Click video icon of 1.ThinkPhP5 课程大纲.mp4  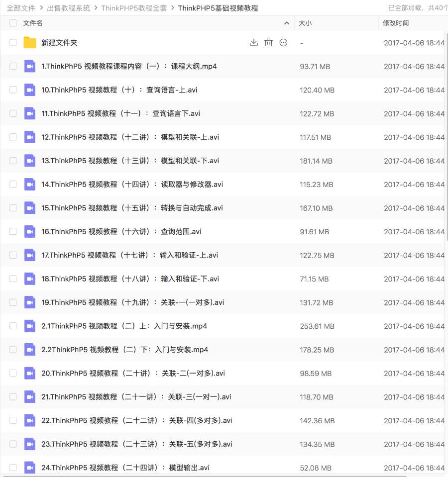click(30, 66)
